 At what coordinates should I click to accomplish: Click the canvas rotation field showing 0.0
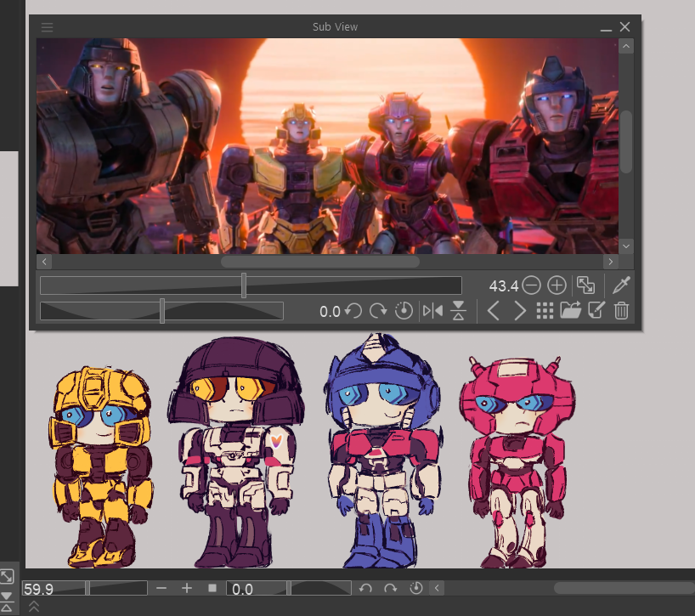pos(242,589)
